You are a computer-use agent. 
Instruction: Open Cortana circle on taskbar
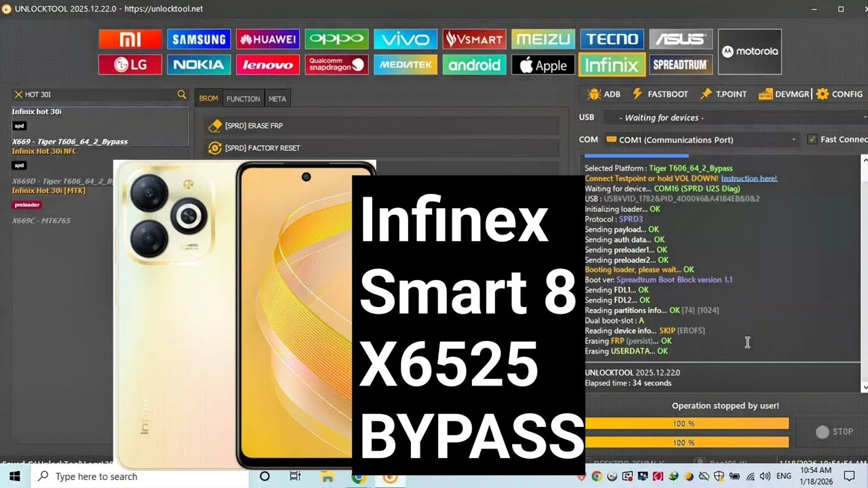[264, 476]
